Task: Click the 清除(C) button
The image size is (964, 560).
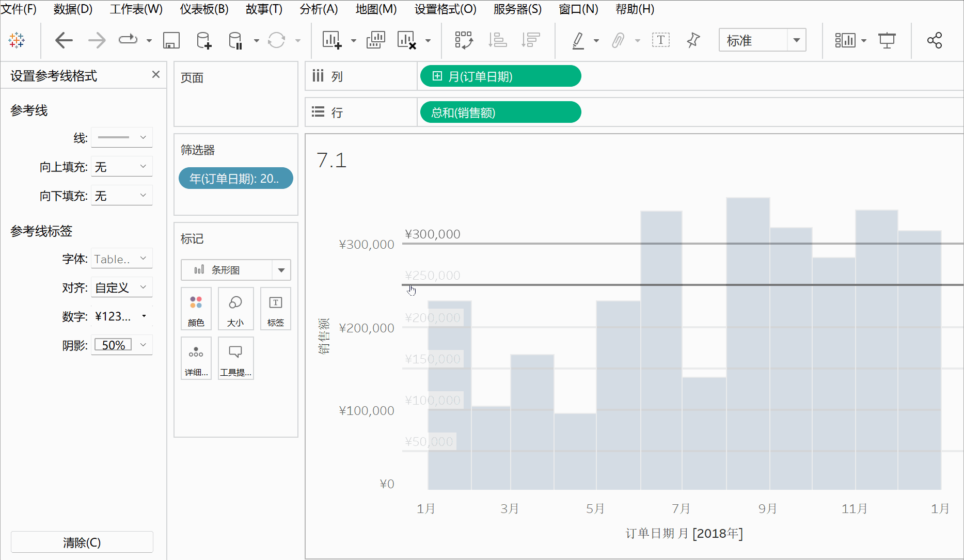Action: 82,542
